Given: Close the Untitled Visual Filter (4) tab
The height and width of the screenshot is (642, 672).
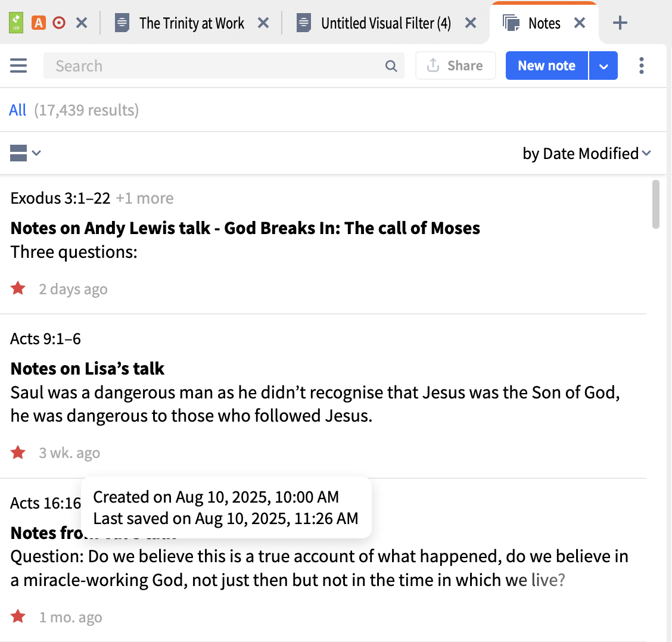Looking at the screenshot, I should click(471, 23).
